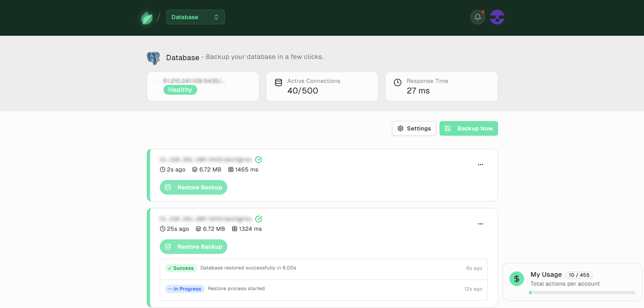Image resolution: width=644 pixels, height=308 pixels.
Task: Click table icon beside 1324 ms
Action: 235,229
